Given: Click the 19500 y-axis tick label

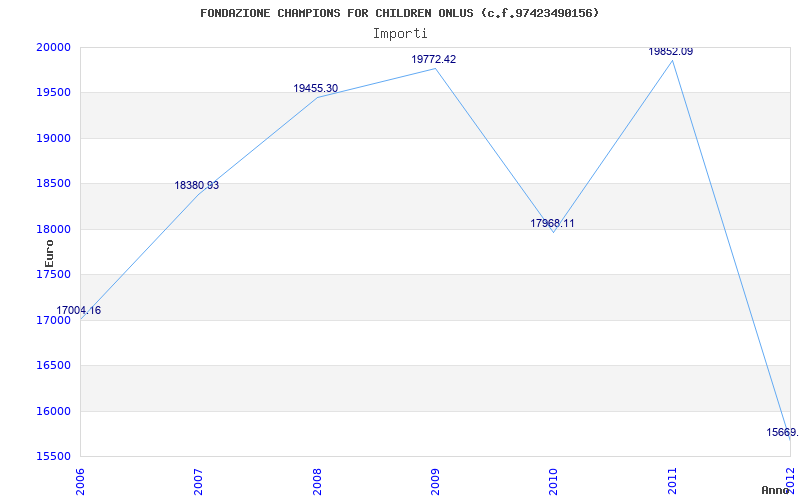Looking at the screenshot, I should coord(53,93).
